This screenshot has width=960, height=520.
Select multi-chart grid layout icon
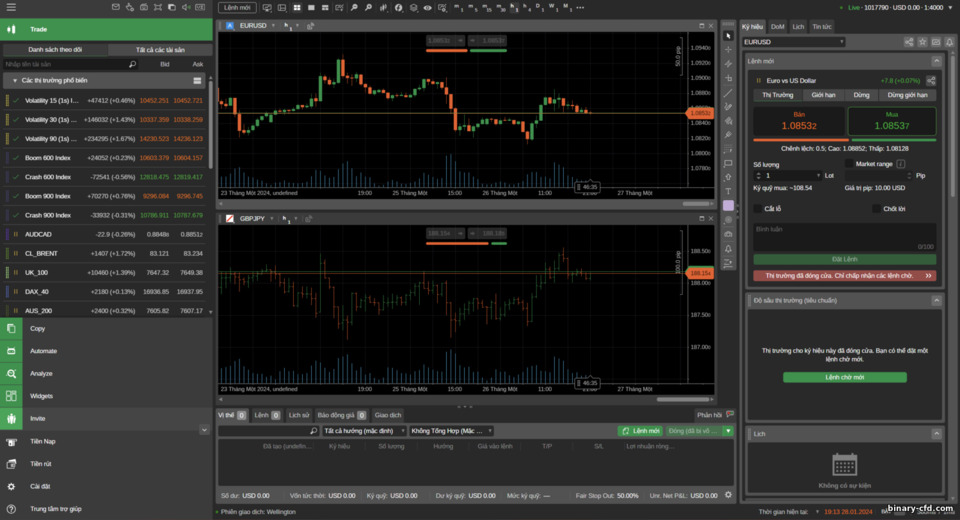(x=297, y=7)
